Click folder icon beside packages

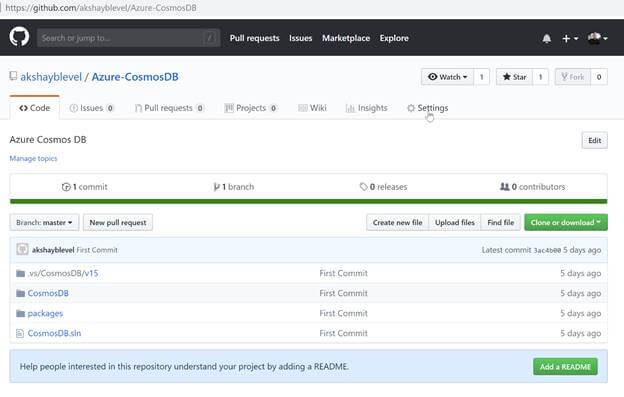(x=20, y=313)
